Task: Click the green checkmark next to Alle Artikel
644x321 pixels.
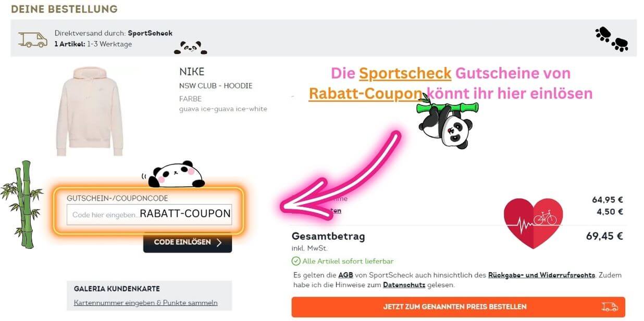Action: (296, 261)
